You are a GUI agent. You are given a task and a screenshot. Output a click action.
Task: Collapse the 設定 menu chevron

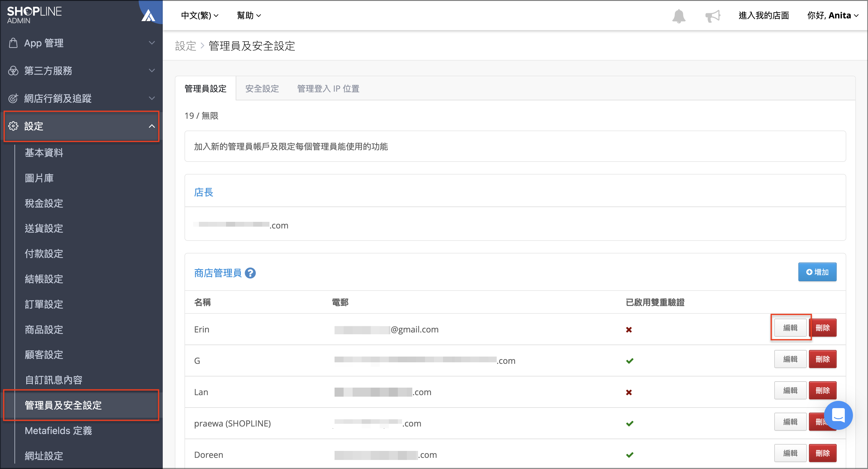pos(152,126)
